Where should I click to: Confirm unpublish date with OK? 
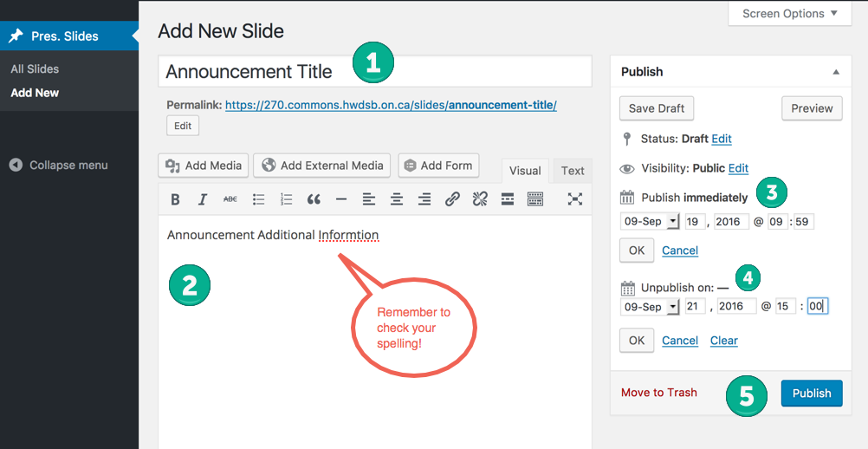[x=637, y=341]
